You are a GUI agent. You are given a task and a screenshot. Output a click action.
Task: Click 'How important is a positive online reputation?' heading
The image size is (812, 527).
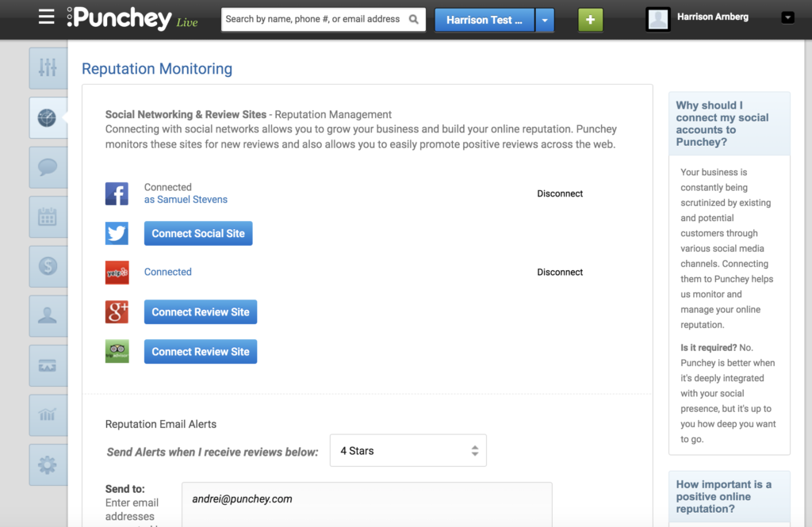pyautogui.click(x=723, y=496)
